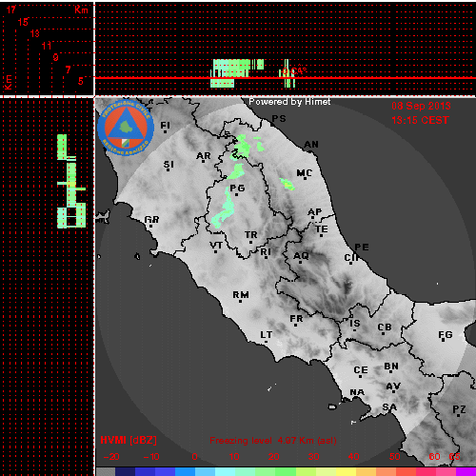This screenshot has width=476, height=476.
Task: Click the '11' altitude label in the height scale
Action: pyautogui.click(x=47, y=46)
